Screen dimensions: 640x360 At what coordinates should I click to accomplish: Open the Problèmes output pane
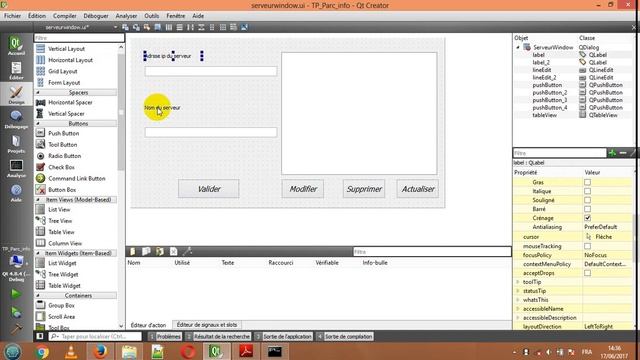pos(165,336)
